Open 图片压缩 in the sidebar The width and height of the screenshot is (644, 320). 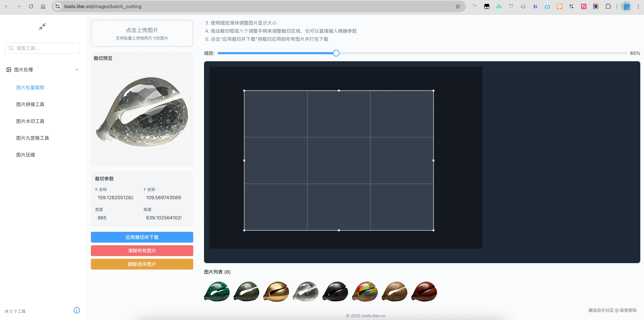point(25,155)
